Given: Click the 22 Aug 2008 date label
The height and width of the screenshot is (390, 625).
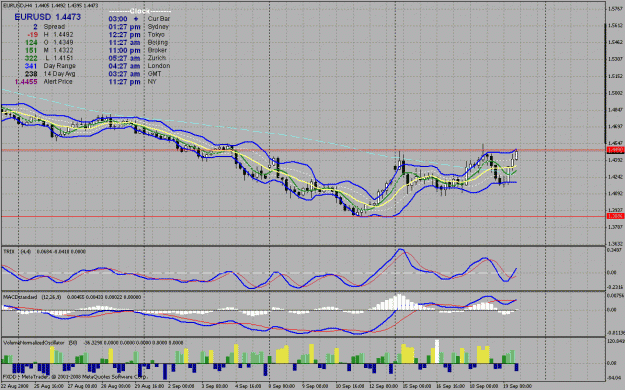Looking at the screenshot, I should click(14, 386).
